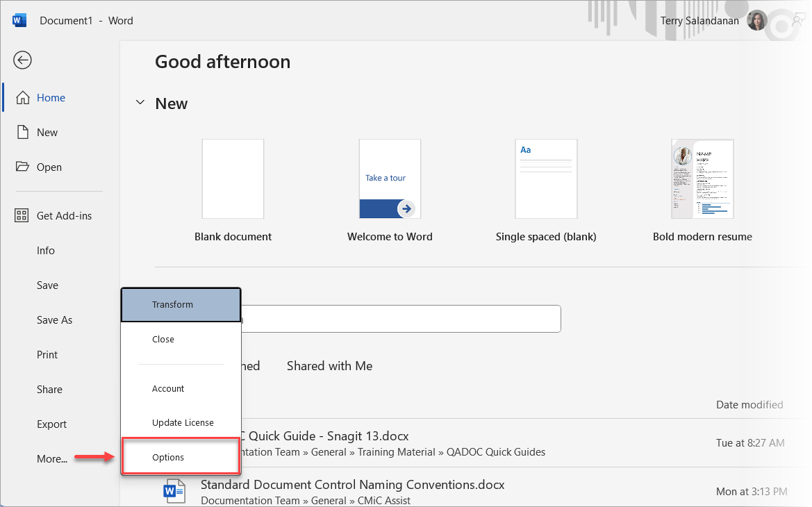Open the Export page

pos(52,424)
